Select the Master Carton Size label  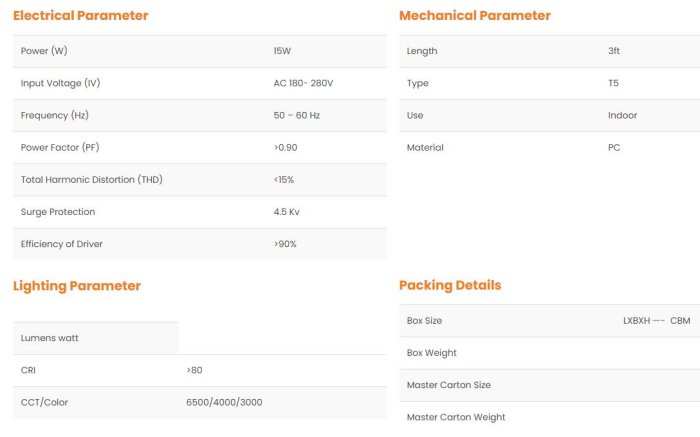point(449,385)
